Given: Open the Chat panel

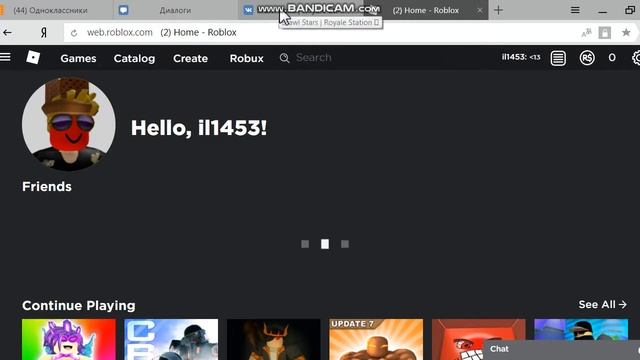Looking at the screenshot, I should 561,349.
